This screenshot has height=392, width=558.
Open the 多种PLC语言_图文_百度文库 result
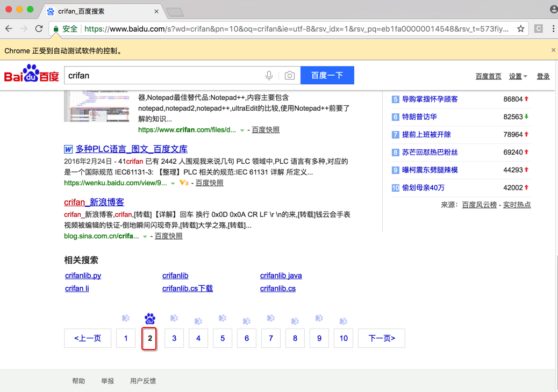[131, 149]
